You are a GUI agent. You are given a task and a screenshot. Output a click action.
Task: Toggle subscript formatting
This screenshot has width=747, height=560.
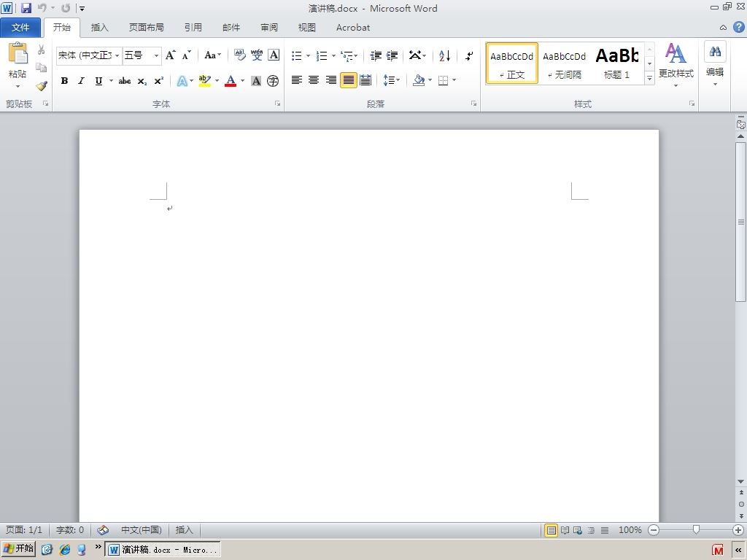[x=142, y=81]
